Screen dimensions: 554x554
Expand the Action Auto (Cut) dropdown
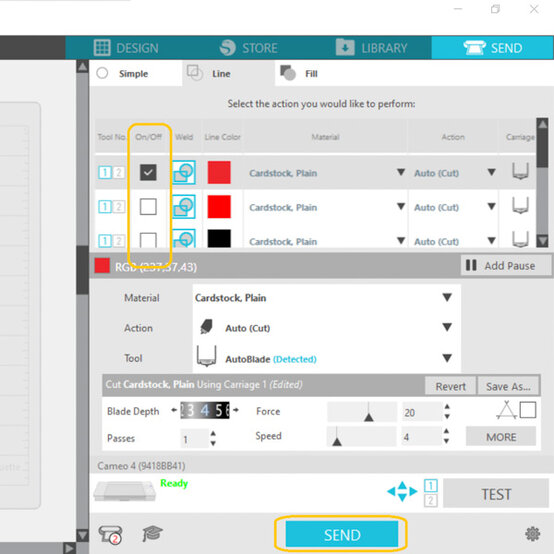click(x=447, y=327)
